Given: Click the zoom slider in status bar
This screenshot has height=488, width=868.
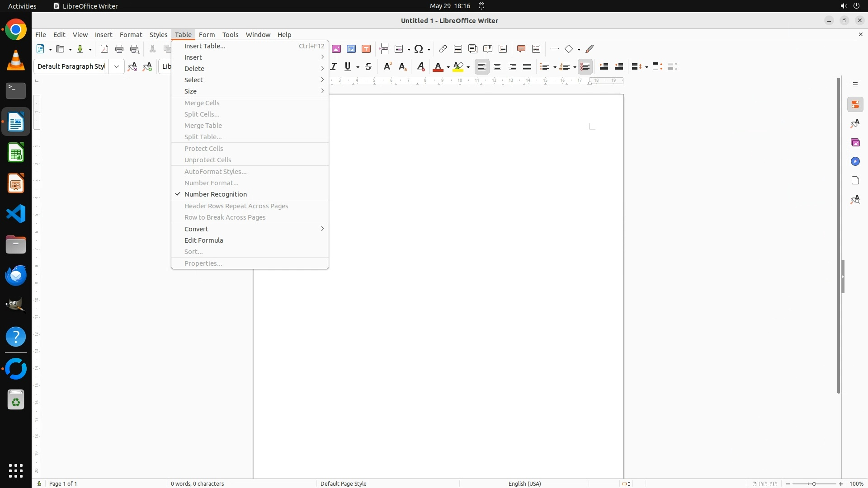Looking at the screenshot, I should pos(814,484).
